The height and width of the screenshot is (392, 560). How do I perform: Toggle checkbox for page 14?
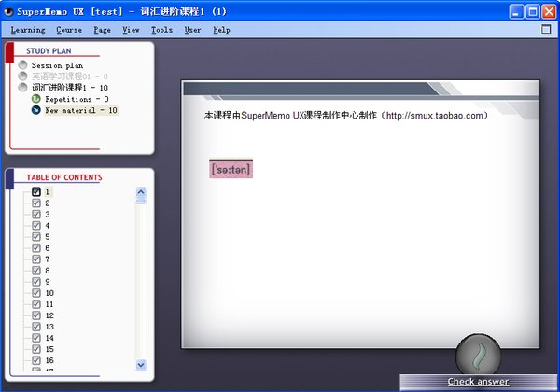[36, 338]
